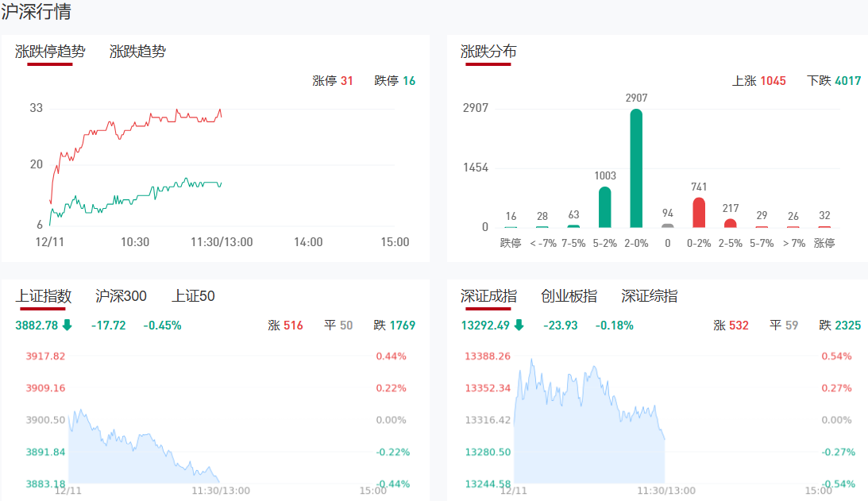Click the red 0-2% bar showing 741
This screenshot has width=868, height=501.
click(x=699, y=212)
